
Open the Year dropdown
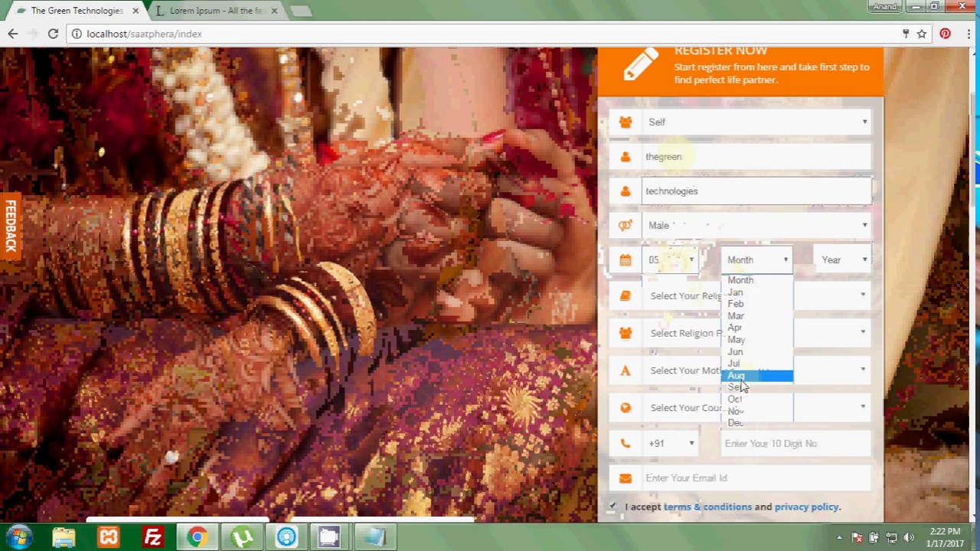(844, 260)
